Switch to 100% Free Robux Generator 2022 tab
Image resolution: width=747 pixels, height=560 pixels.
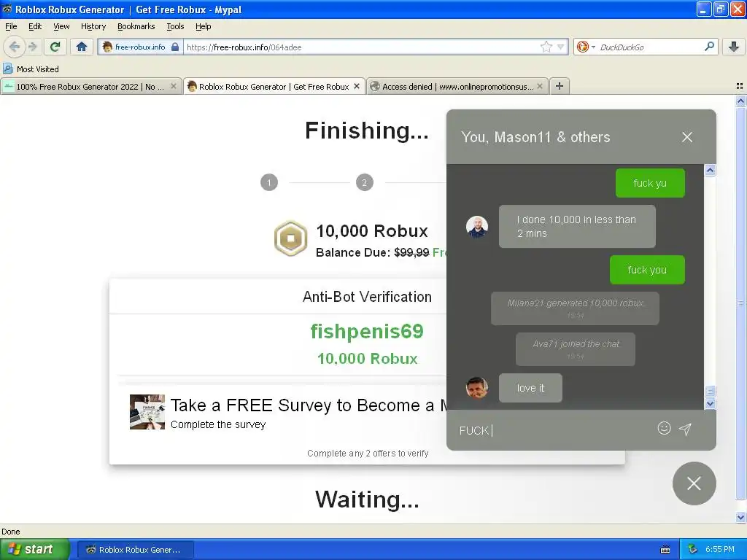coord(90,86)
